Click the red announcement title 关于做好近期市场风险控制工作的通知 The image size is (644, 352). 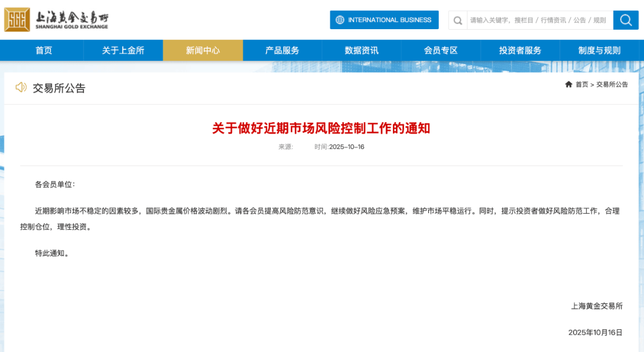tap(321, 128)
